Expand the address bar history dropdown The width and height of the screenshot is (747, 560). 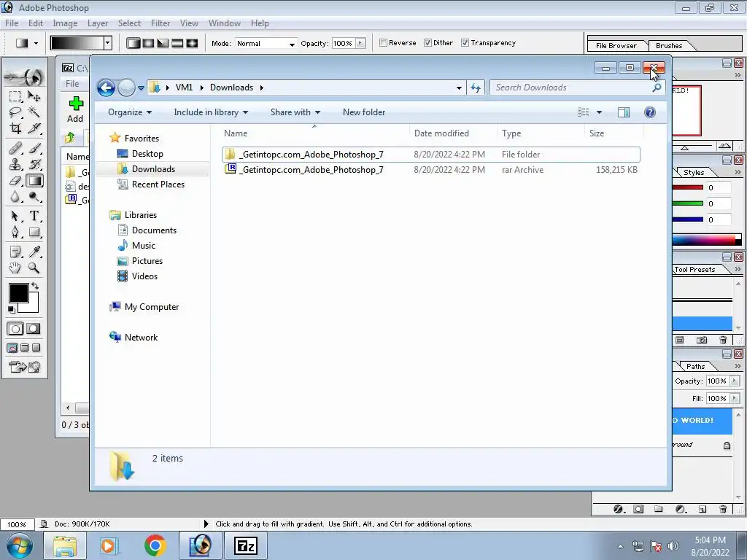click(459, 87)
